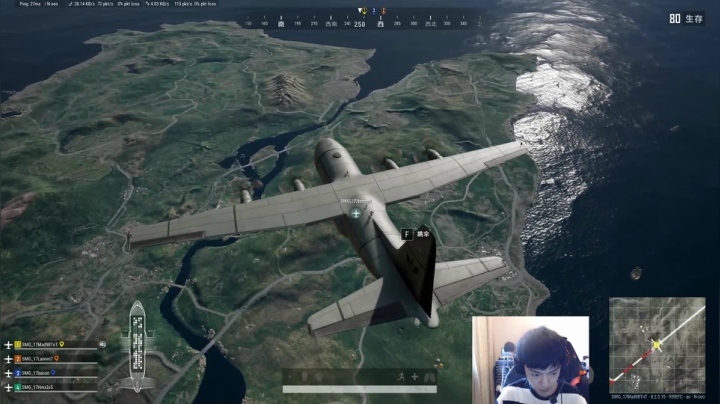This screenshot has width=720, height=404.
Task: Click yellow number 1 squad badge
Action: pyautogui.click(x=17, y=344)
